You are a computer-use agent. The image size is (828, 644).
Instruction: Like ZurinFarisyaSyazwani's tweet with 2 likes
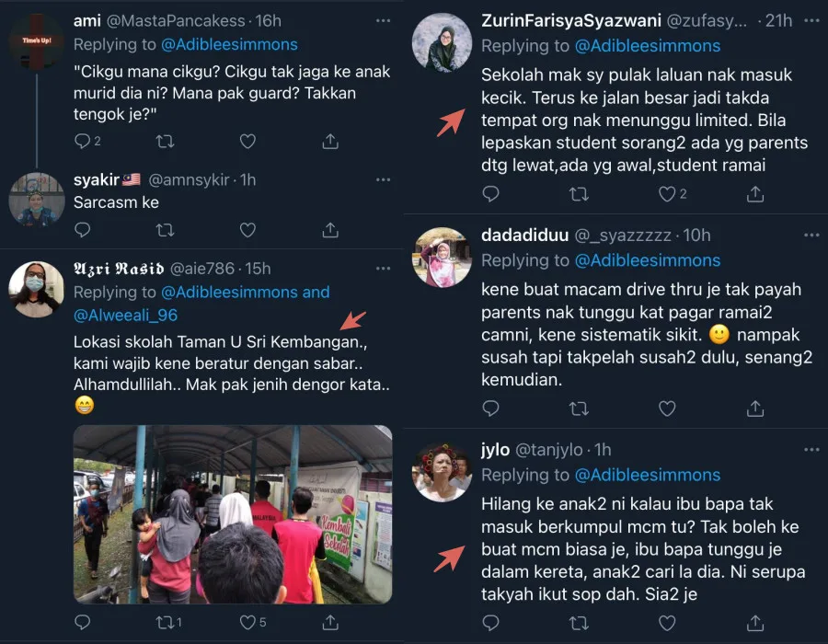[673, 194]
